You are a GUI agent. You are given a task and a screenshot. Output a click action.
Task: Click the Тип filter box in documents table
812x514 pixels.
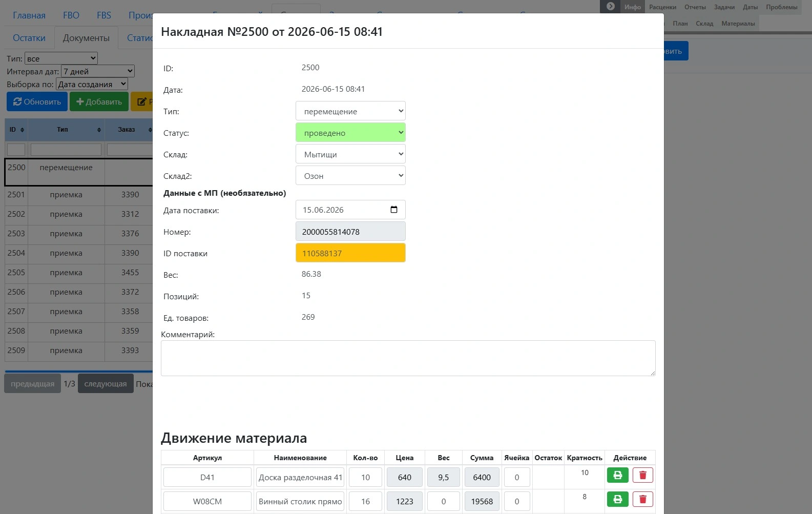(x=66, y=149)
